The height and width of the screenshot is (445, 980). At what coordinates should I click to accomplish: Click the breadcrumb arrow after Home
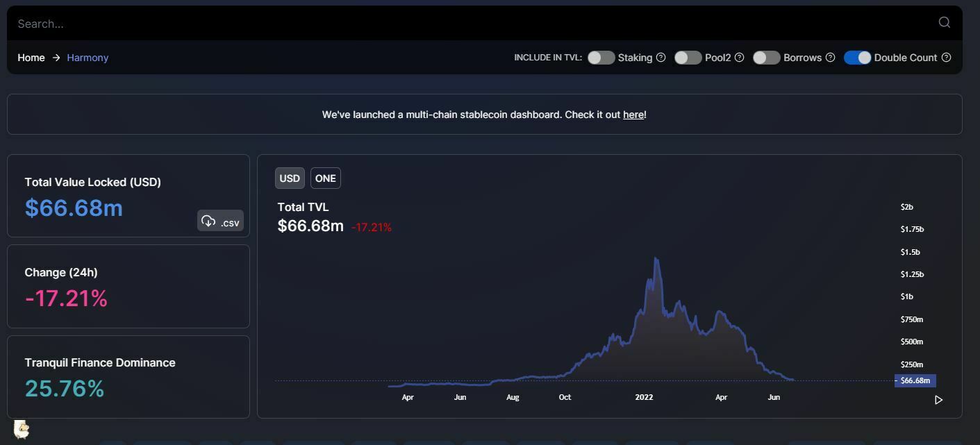click(56, 58)
